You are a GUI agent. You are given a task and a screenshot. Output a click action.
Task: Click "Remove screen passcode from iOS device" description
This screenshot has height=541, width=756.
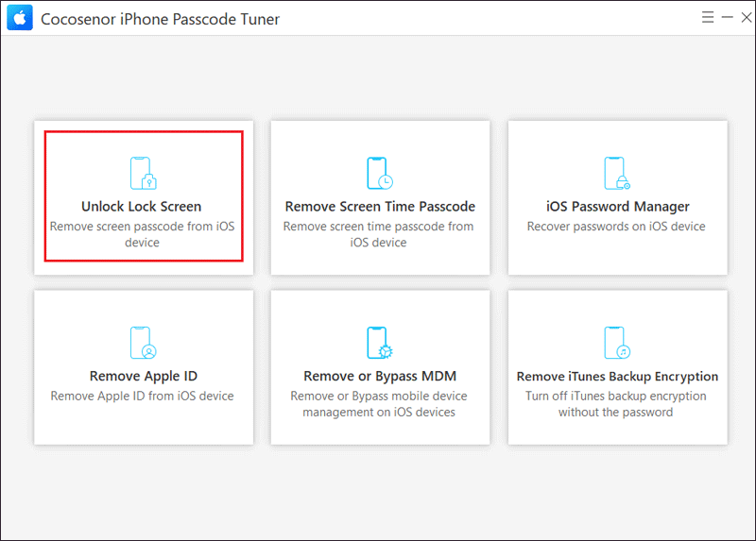tap(143, 234)
